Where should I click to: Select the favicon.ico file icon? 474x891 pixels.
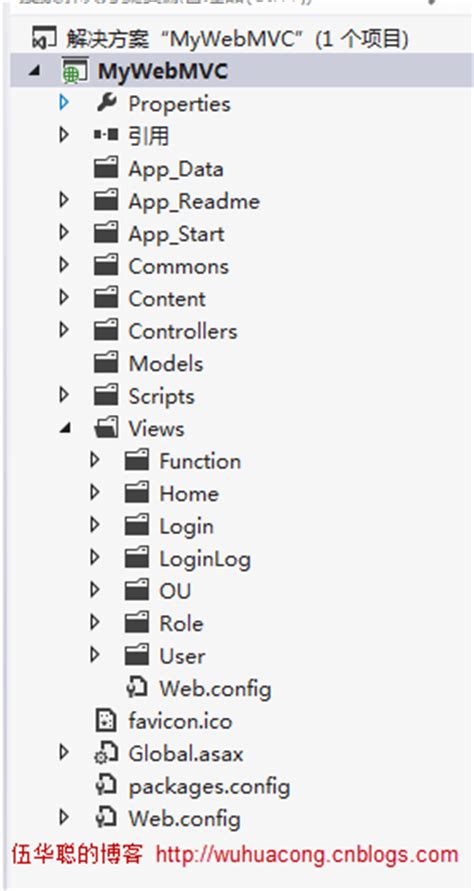[107, 721]
